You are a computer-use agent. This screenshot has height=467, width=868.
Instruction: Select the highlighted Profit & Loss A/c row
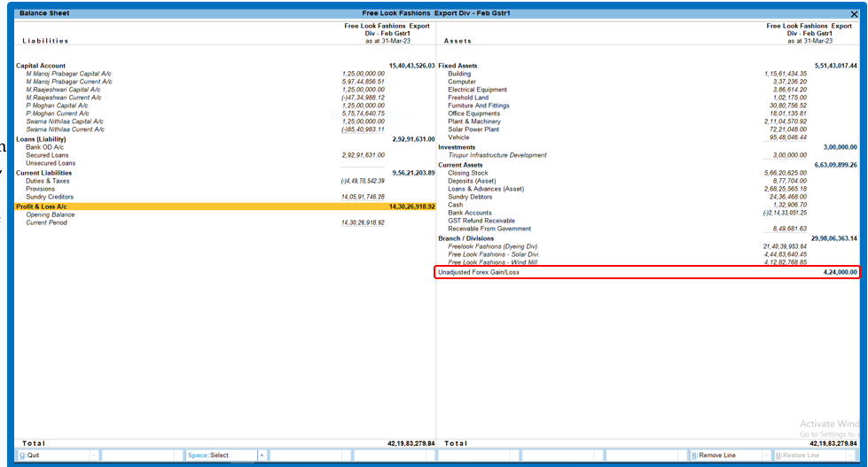224,206
